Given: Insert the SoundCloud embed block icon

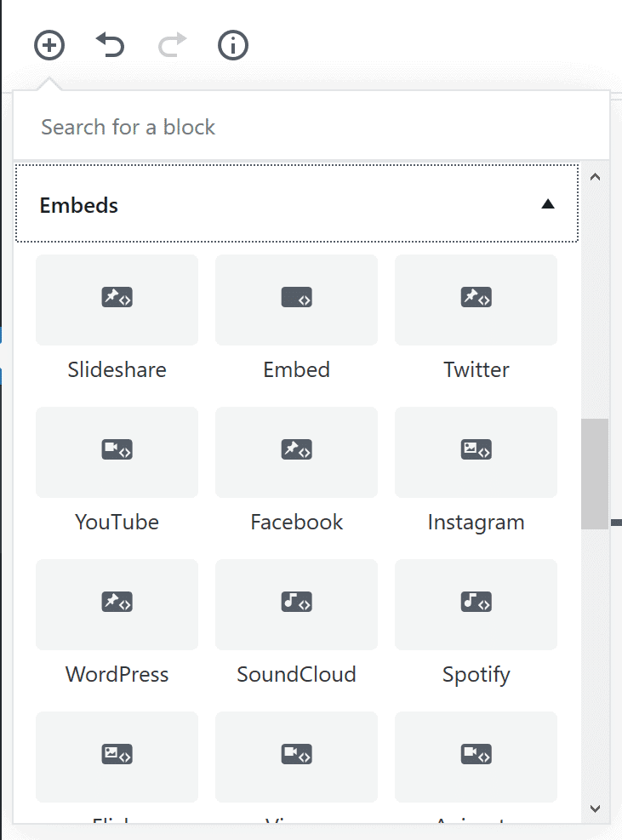Looking at the screenshot, I should (x=296, y=602).
